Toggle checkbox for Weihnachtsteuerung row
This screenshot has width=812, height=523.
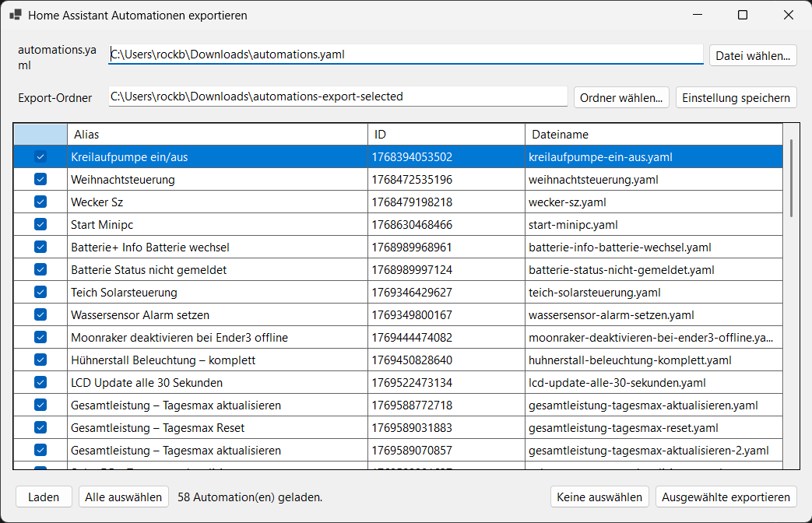coord(40,179)
